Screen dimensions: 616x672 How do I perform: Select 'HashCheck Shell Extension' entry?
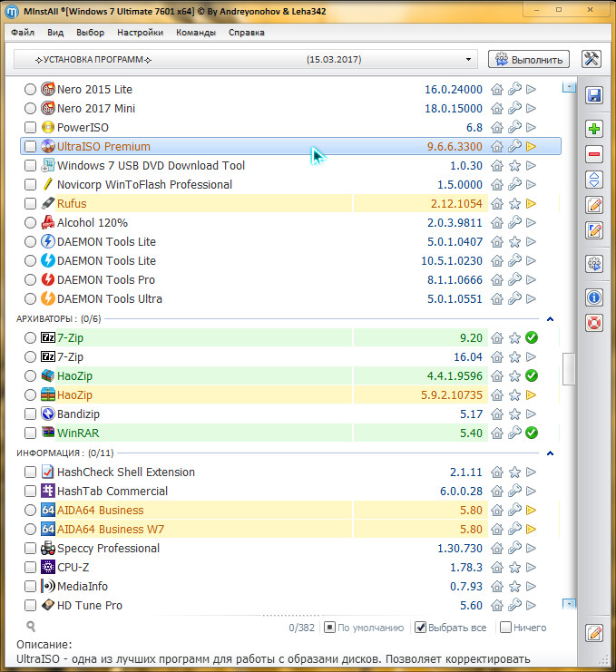pos(126,472)
